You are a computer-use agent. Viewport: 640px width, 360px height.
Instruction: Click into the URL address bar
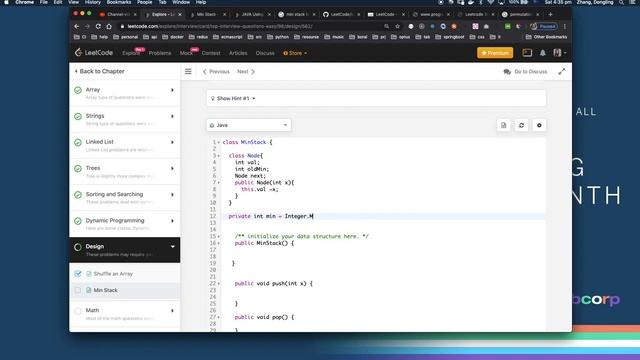coord(253,26)
